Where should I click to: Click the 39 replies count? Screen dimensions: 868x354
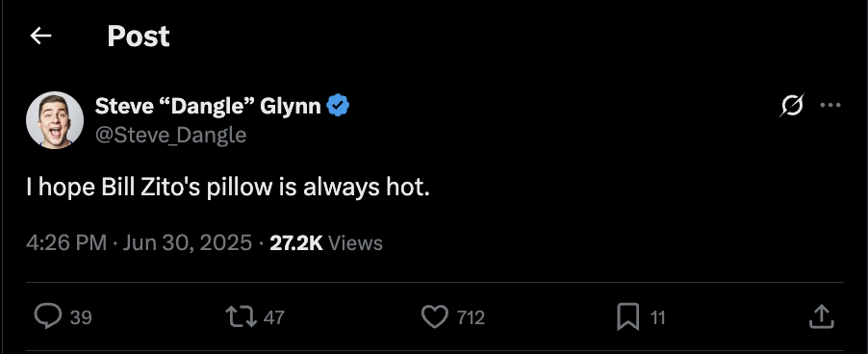[x=81, y=317]
